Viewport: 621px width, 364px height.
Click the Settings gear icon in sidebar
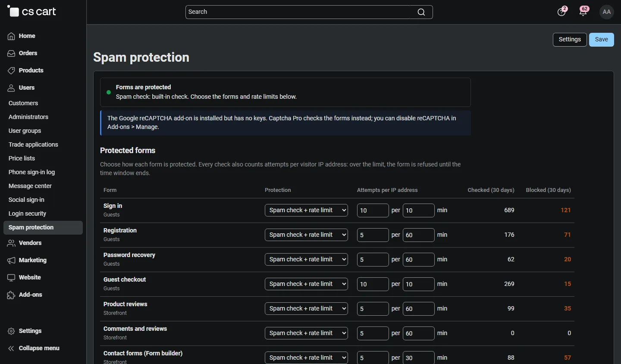point(11,331)
